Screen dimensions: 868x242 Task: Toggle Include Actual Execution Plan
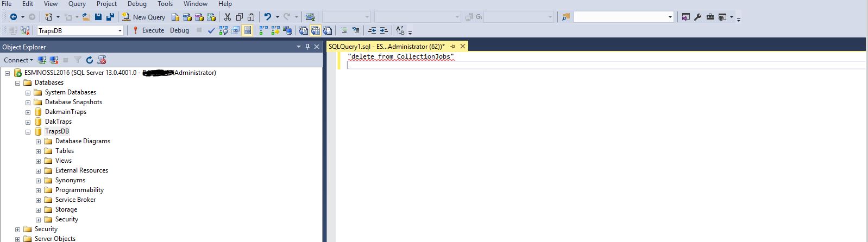click(263, 30)
